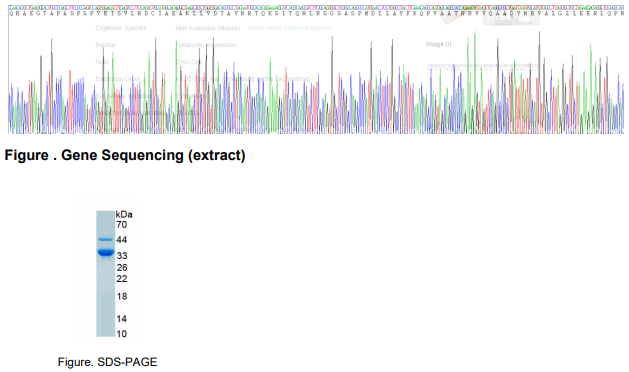Select the 'Mus musculus (Mouse)' text
This screenshot has width=629, height=372.
[x=207, y=28]
